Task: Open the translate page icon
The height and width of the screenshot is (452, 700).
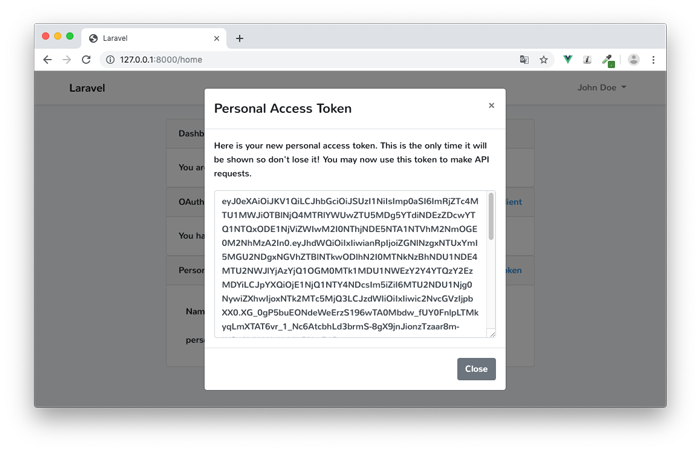Action: [x=524, y=59]
